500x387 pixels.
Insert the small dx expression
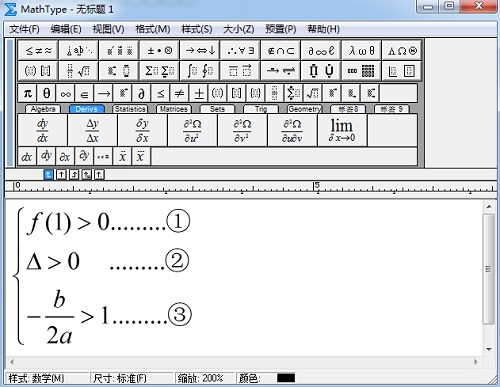(27, 156)
